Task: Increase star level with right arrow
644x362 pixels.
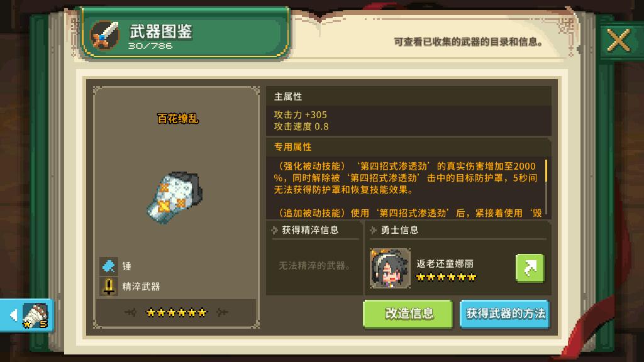Action: click(x=222, y=313)
